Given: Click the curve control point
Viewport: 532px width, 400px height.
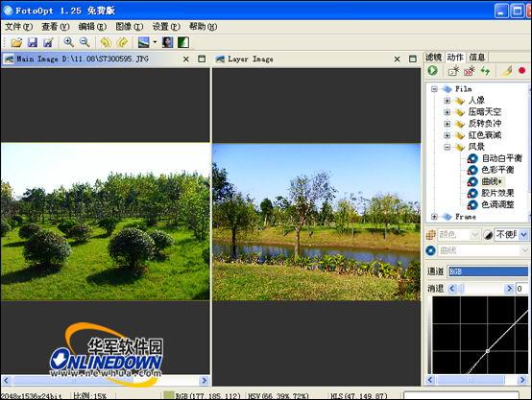Looking at the screenshot, I should (488, 351).
